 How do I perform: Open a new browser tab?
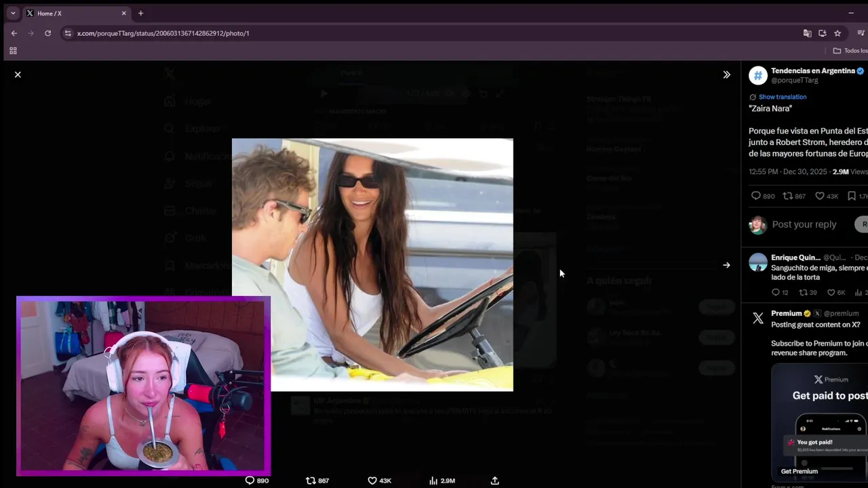coord(140,13)
